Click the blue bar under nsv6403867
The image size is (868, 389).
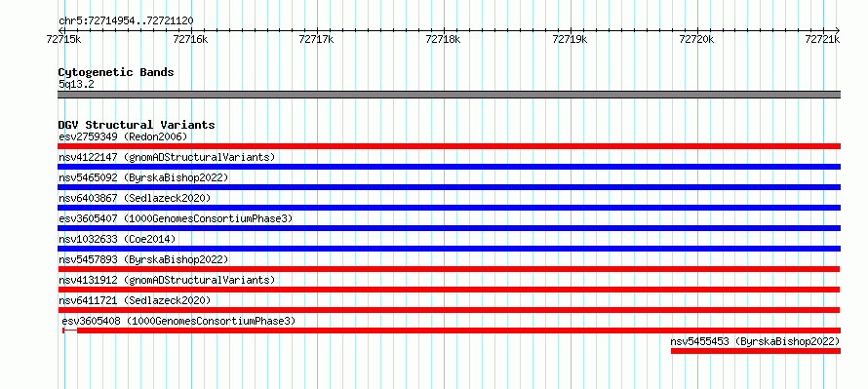click(x=449, y=208)
